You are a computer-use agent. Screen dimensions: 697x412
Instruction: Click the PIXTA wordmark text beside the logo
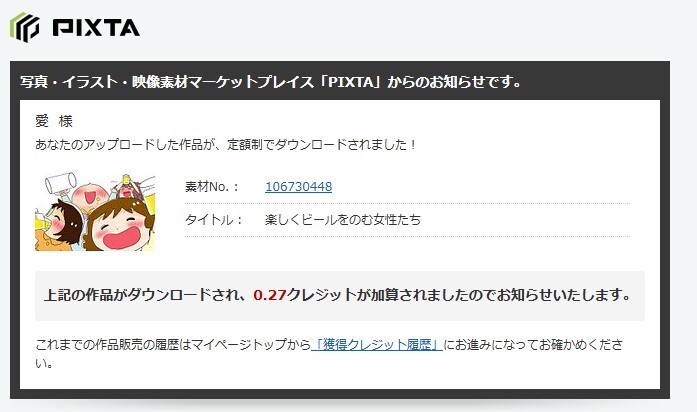(96, 28)
